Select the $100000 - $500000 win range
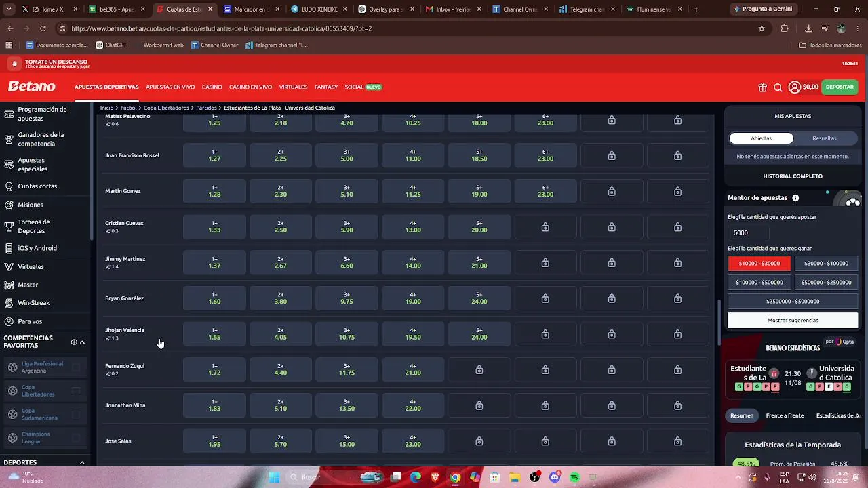This screenshot has height=488, width=868. tap(759, 282)
